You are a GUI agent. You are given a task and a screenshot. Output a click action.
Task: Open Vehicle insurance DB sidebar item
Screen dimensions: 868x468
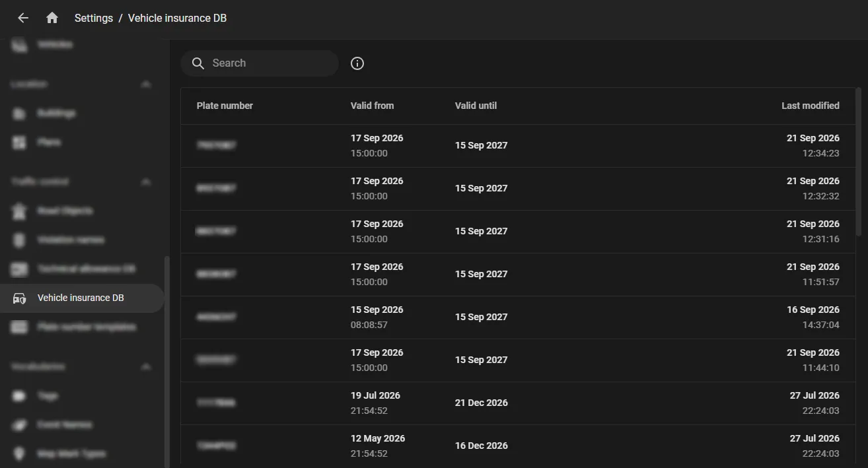click(x=82, y=298)
